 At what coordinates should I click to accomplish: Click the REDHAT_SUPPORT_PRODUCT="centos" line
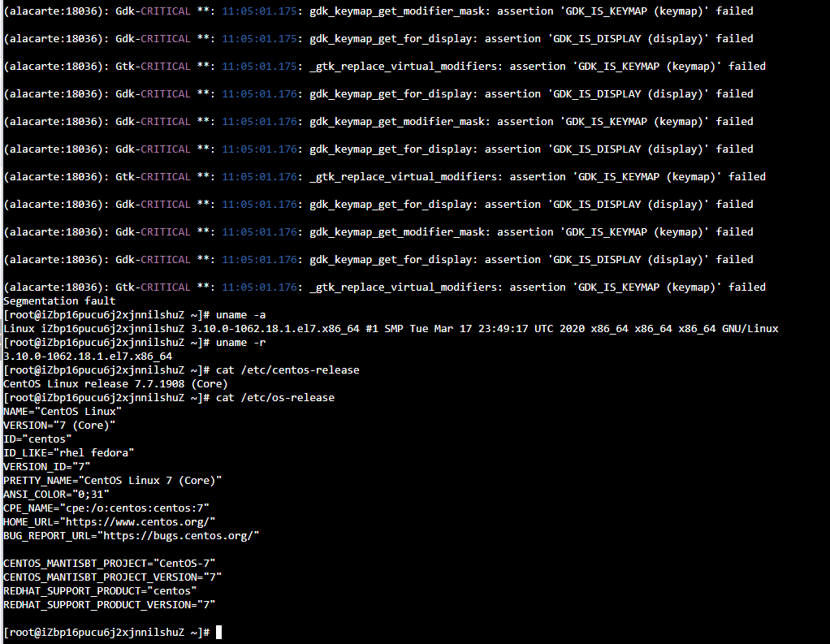click(100, 590)
